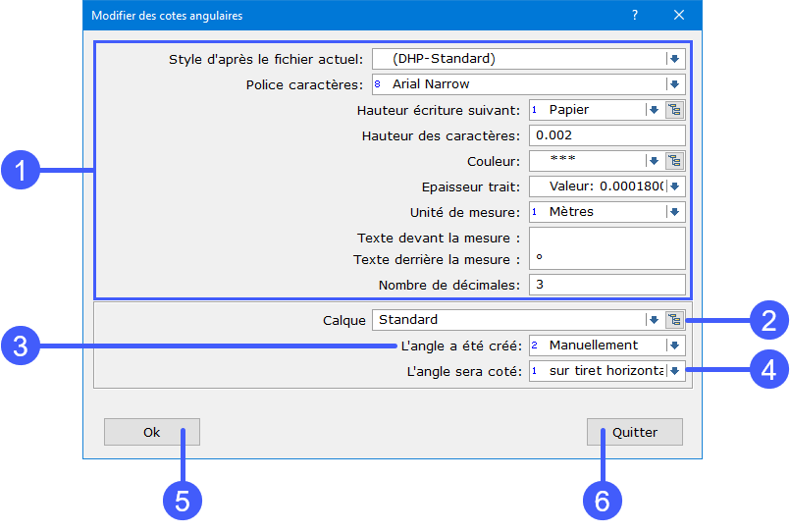Image resolution: width=790 pixels, height=532 pixels.
Task: Click tree icon beside Couleur field
Action: coord(674,161)
